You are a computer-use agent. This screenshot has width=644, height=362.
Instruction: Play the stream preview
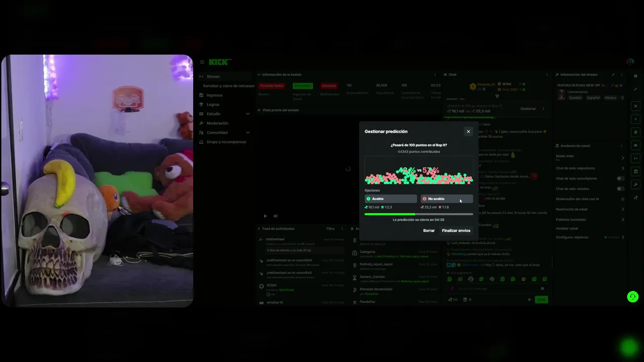coord(265,216)
